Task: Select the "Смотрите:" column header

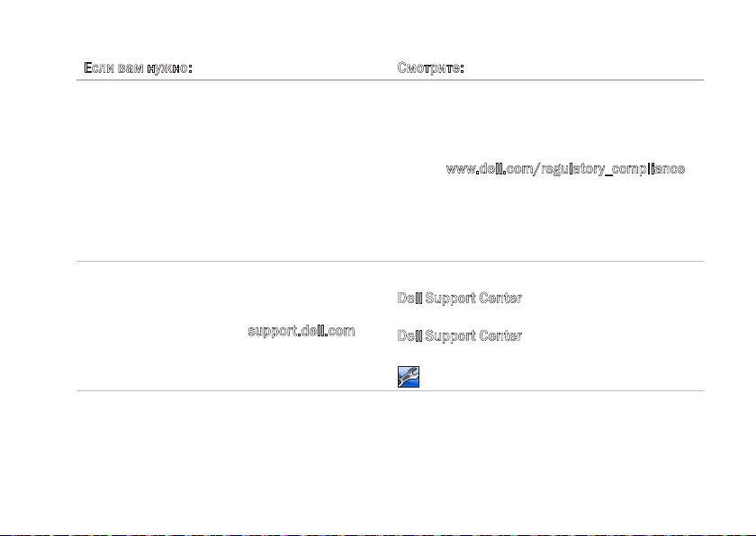Action: click(430, 68)
